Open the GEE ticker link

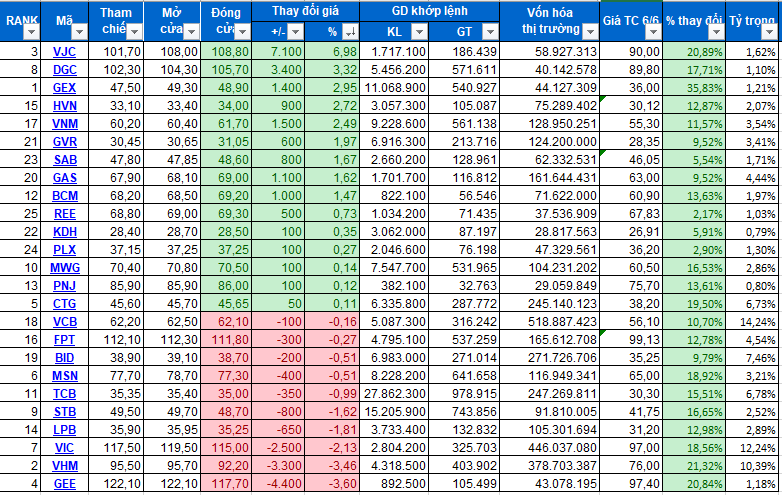click(64, 484)
